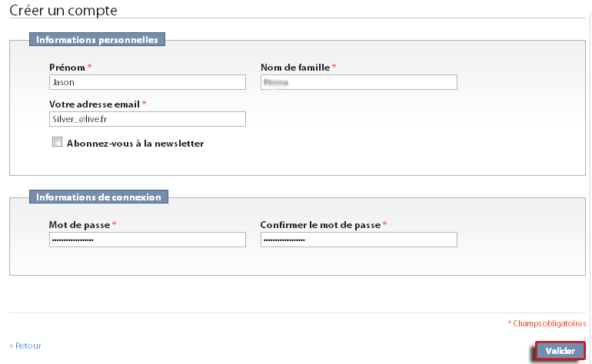
Task: Click the 'Mot de passe' label text
Action: [x=79, y=225]
